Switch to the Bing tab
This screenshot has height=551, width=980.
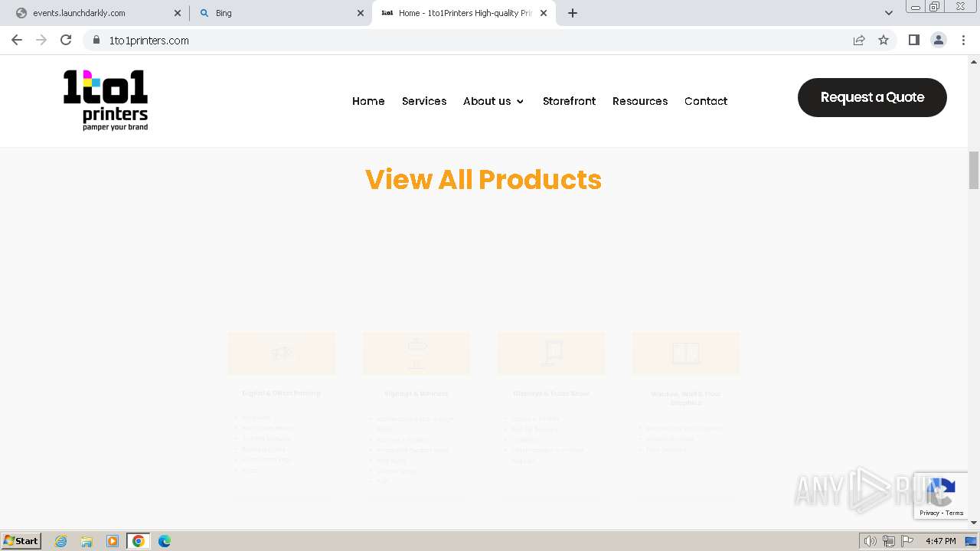[280, 13]
